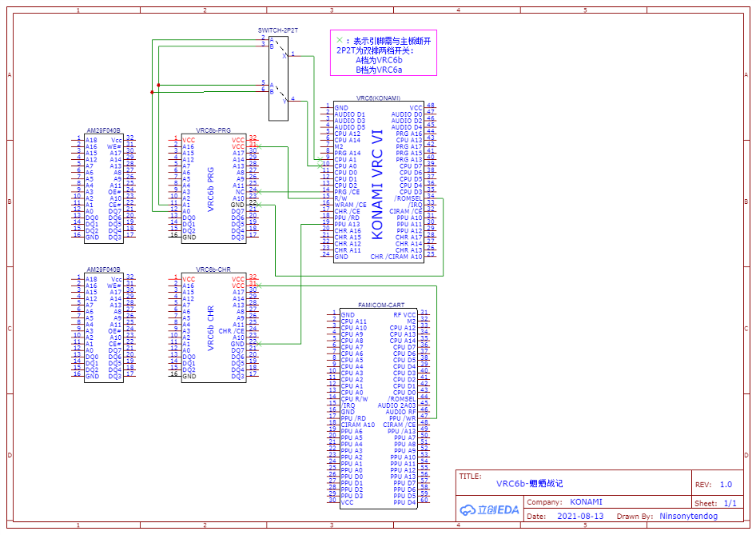Click the note line '2P2T为双排两档开关'

coord(375,50)
